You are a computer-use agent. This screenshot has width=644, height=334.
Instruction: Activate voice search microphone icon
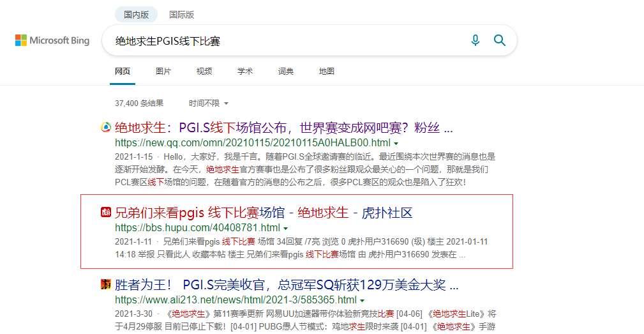[x=476, y=40]
